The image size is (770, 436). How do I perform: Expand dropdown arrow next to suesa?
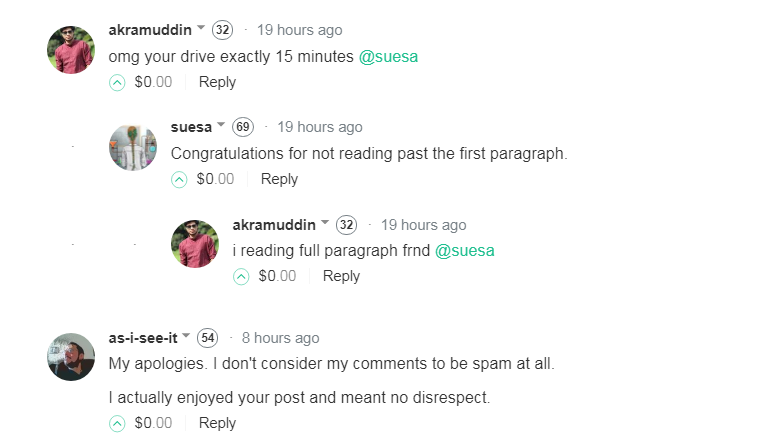(x=221, y=127)
